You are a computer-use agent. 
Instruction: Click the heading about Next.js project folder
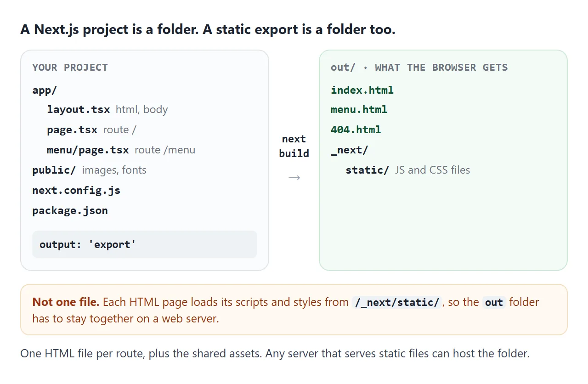pos(208,30)
